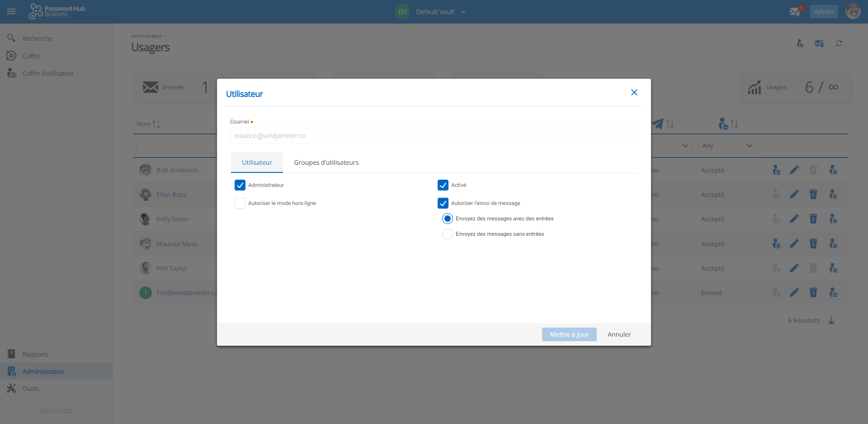Open Rapports in the sidebar
The image size is (868, 424).
point(35,354)
